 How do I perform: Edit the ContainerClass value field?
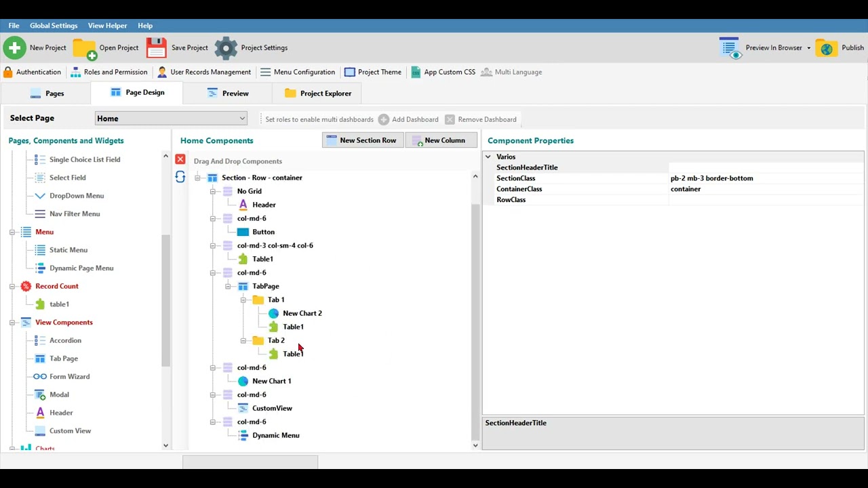tap(766, 189)
